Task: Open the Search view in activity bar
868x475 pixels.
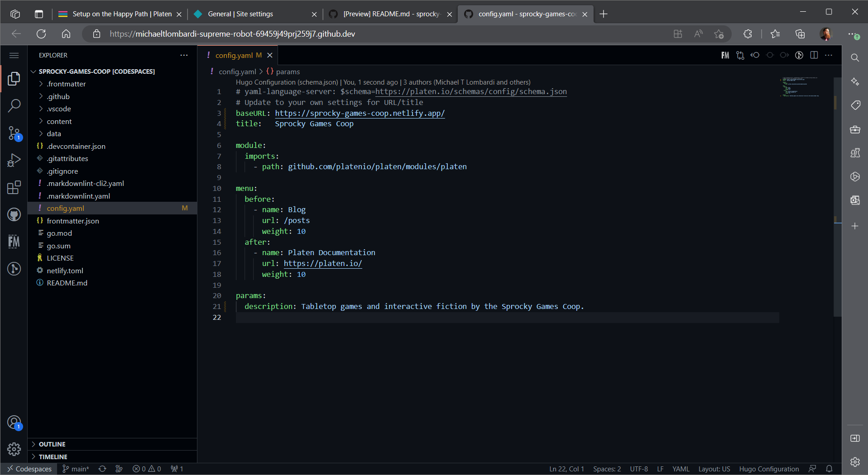Action: 14,106
